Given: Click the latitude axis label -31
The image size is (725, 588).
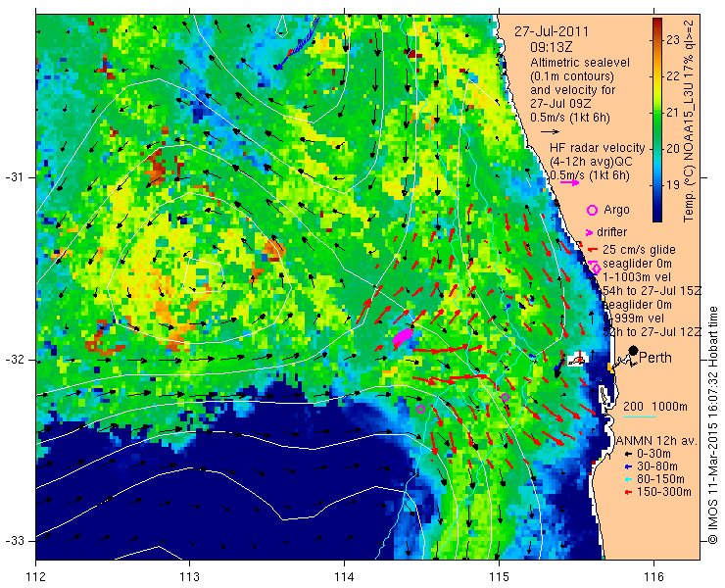Looking at the screenshot, I should point(14,177).
